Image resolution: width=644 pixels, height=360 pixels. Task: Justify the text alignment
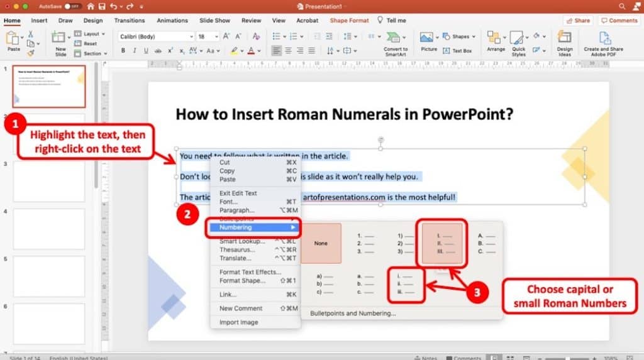pyautogui.click(x=312, y=50)
